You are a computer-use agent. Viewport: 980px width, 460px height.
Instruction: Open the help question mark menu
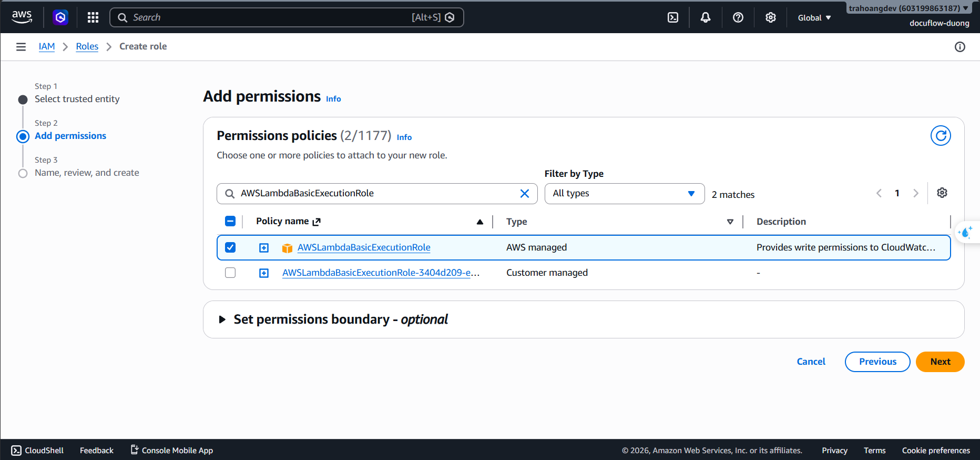pos(738,17)
